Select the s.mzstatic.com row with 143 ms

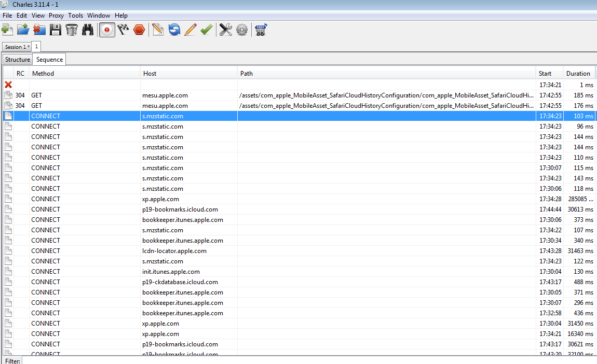(299, 178)
